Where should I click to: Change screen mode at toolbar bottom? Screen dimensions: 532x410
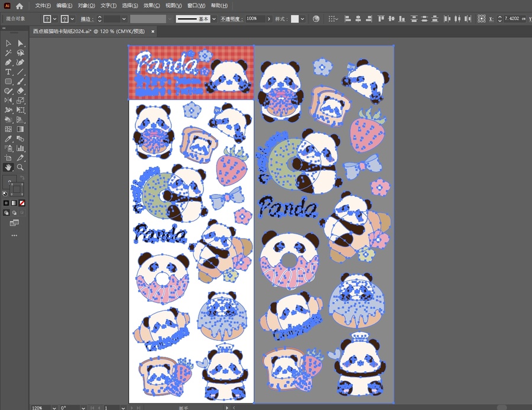point(14,223)
